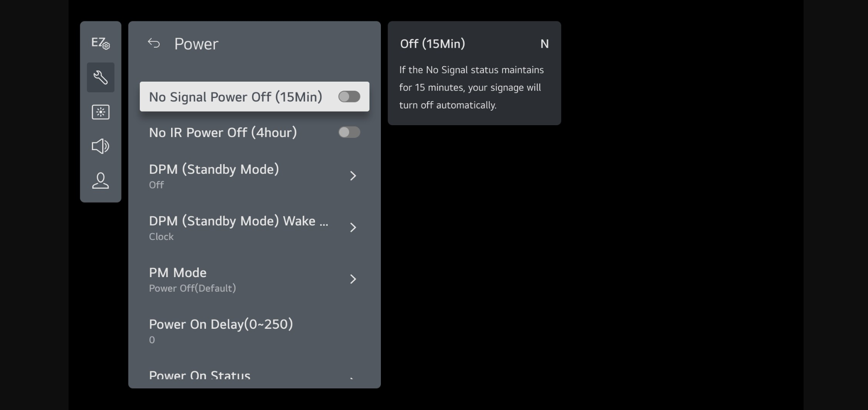Click the DPM (Standby Mode) Wake label
The image size is (868, 410).
click(238, 221)
